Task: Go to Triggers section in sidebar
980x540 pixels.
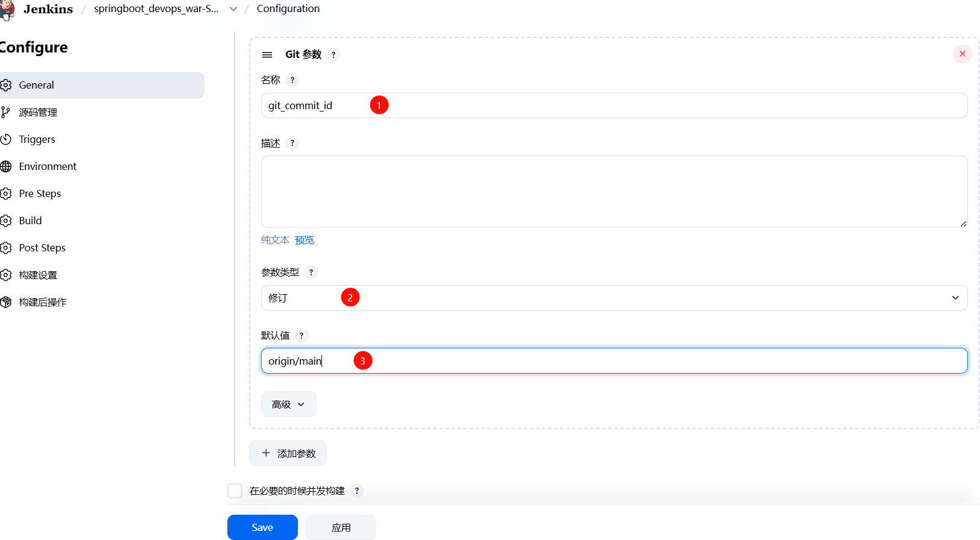Action: click(37, 139)
